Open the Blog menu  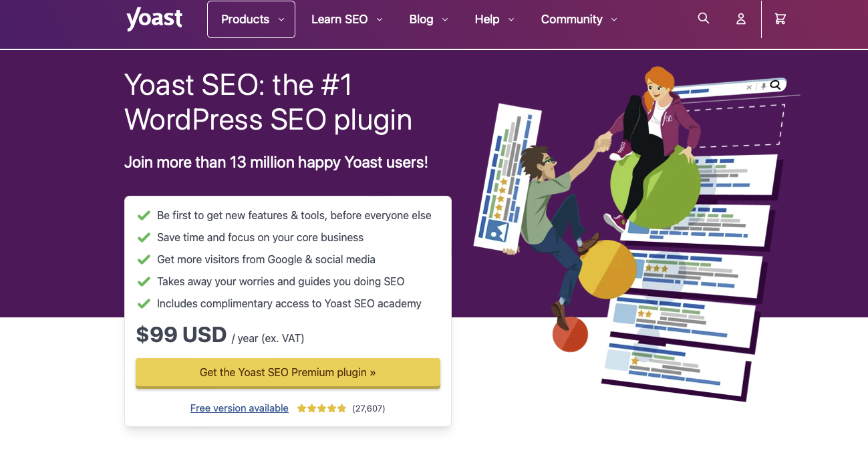coord(428,19)
